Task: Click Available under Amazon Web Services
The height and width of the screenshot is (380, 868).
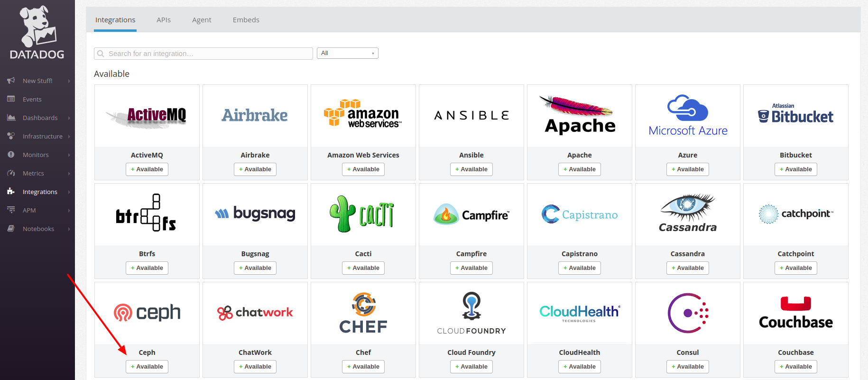Action: coord(363,169)
